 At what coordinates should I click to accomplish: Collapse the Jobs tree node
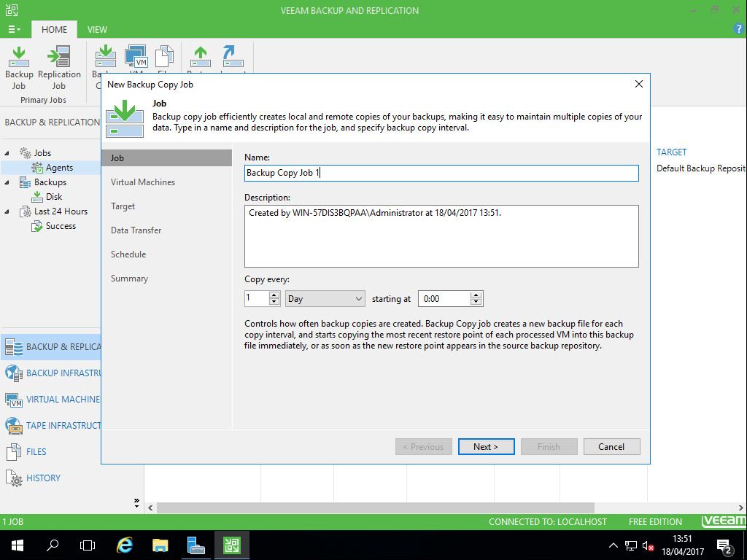(x=7, y=153)
